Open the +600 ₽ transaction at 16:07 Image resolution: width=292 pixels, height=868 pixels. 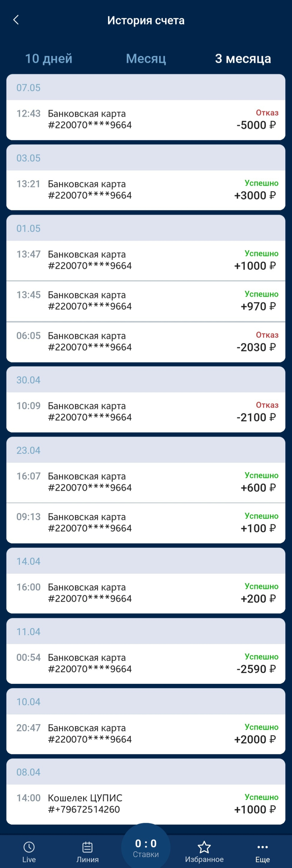pos(146,482)
